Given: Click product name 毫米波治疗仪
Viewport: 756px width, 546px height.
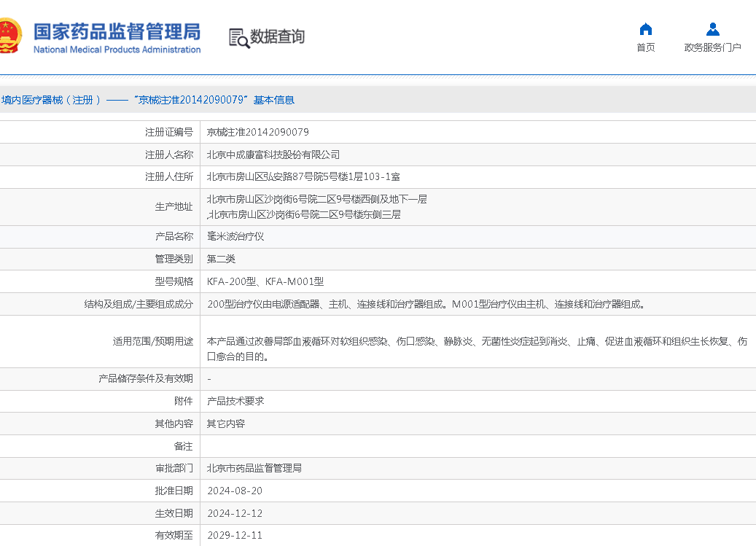Looking at the screenshot, I should (235, 236).
